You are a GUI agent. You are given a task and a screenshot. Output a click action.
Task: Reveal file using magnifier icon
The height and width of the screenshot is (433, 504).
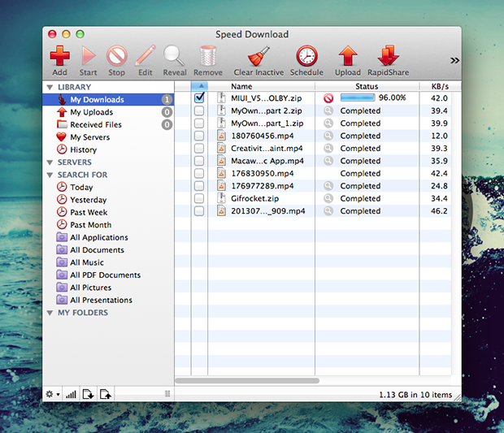174,56
